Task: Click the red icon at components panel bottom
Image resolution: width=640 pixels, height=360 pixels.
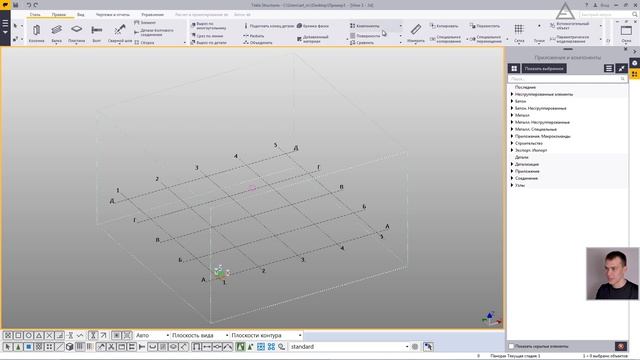Action: [x=621, y=346]
